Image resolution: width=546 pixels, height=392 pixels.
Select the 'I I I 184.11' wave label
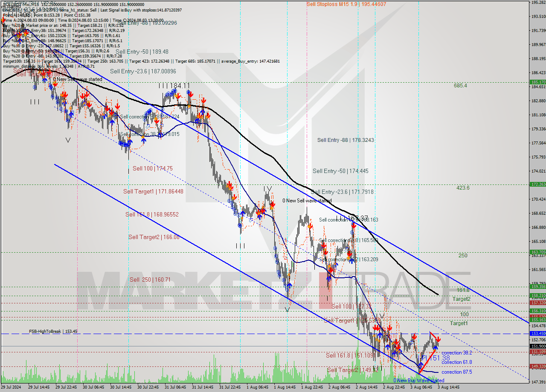174,86
